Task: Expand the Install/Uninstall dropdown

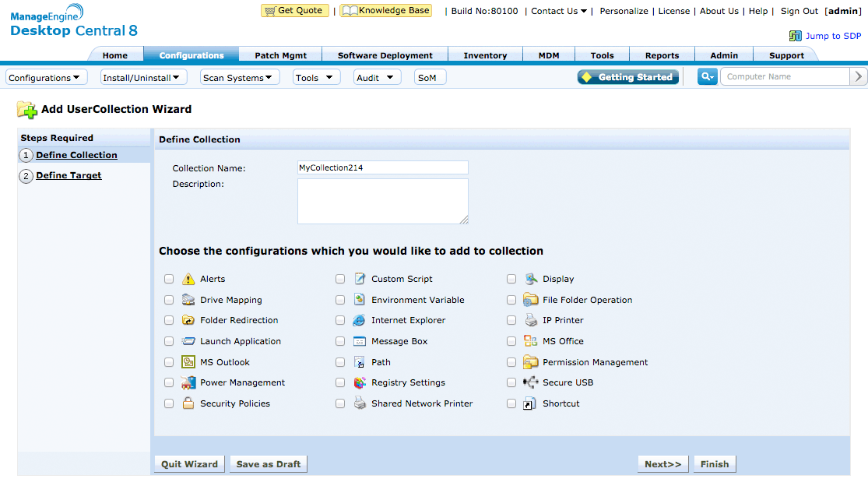Action: [144, 78]
